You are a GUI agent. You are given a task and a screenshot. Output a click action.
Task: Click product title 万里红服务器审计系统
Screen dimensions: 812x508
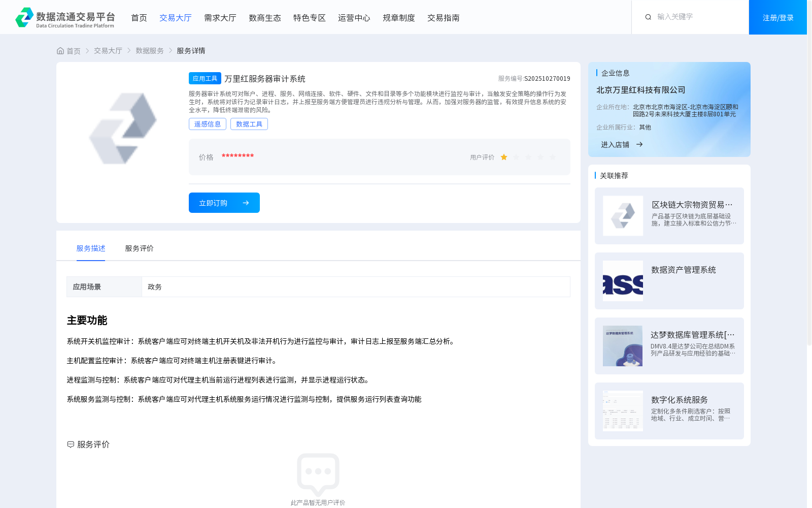(265, 79)
